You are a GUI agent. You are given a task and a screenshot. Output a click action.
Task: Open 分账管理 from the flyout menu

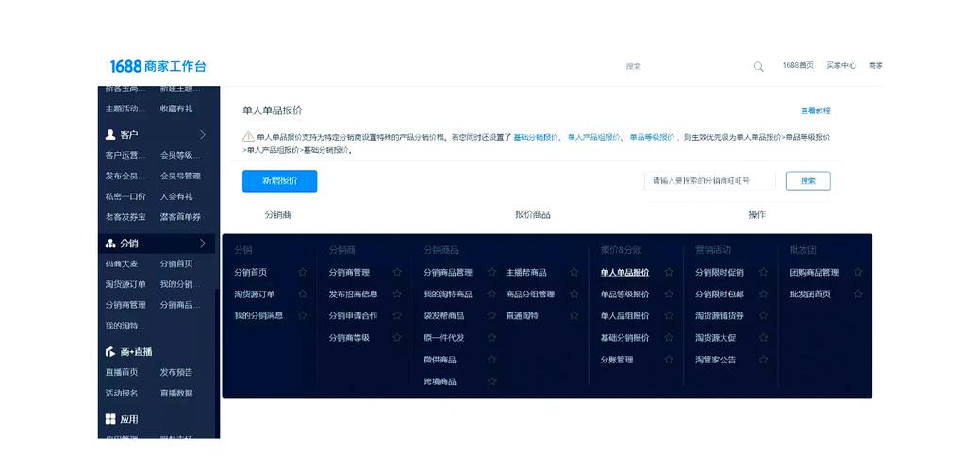pos(617,360)
